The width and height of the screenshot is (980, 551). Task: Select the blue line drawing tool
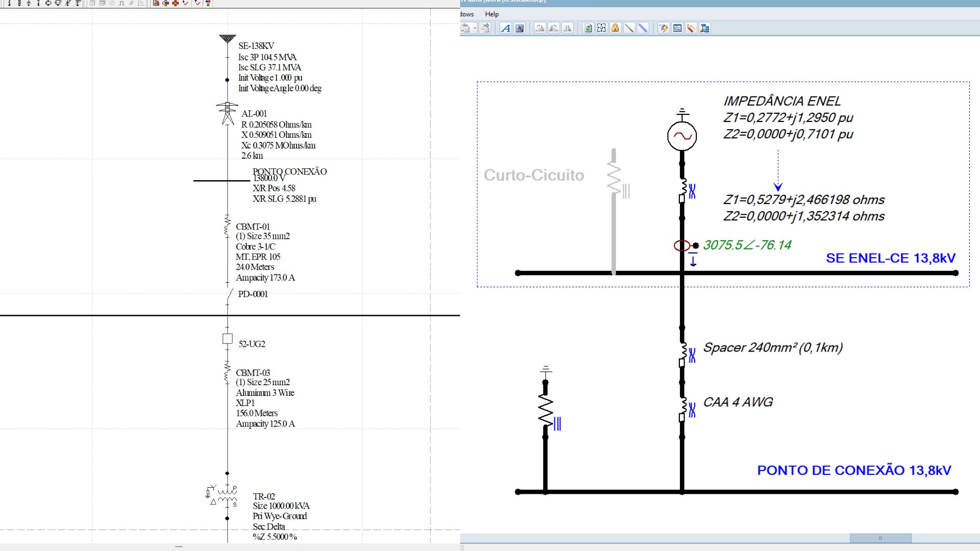pos(643,28)
